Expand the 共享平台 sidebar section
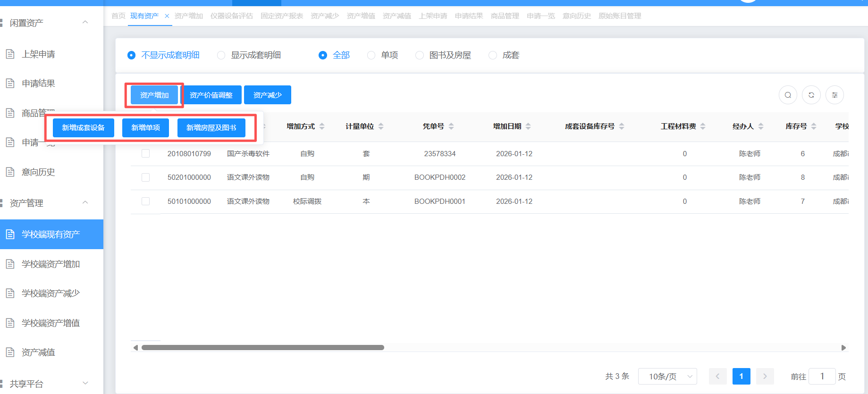The height and width of the screenshot is (394, 868). pos(85,383)
